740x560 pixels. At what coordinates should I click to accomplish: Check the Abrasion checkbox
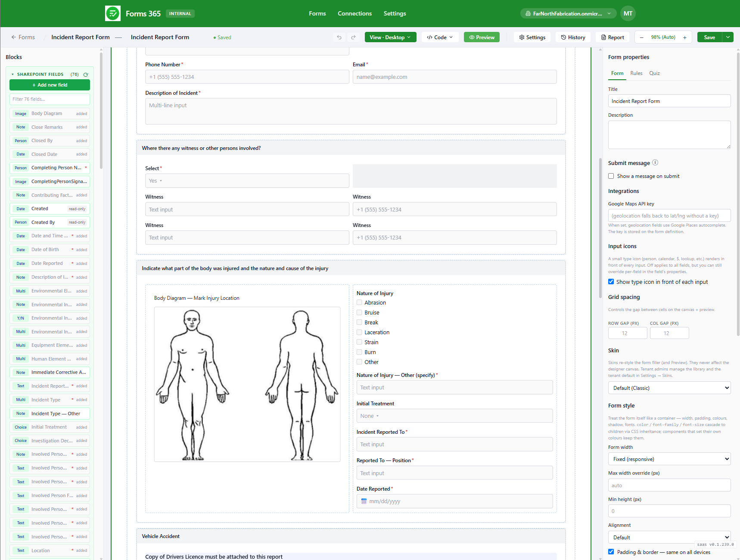(359, 302)
